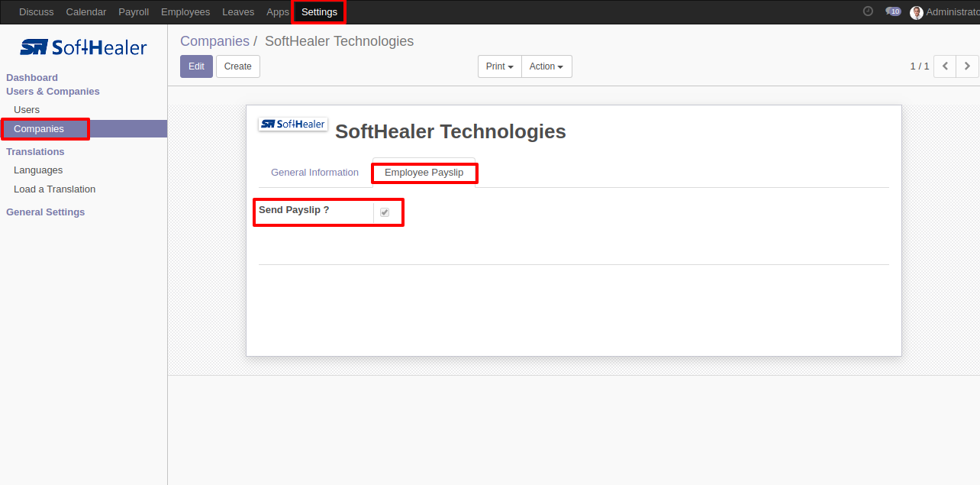Click the Send Payslip ? label
The height and width of the screenshot is (485, 980).
coord(294,209)
